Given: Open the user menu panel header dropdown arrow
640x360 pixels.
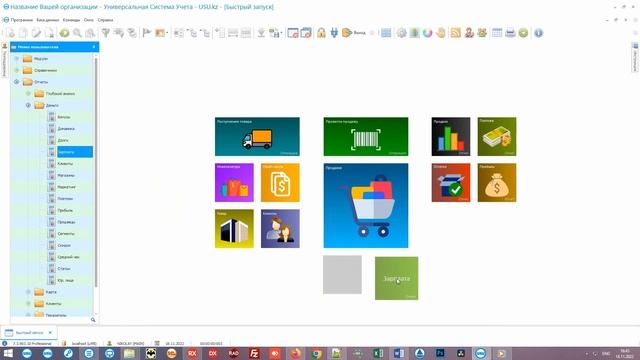Looking at the screenshot, I should pos(94,47).
